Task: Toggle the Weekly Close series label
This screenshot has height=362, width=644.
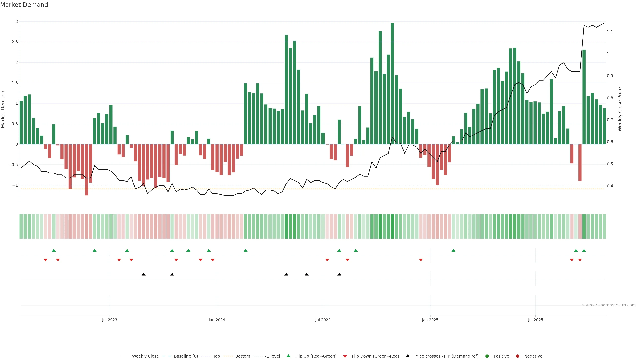Action: click(x=145, y=356)
